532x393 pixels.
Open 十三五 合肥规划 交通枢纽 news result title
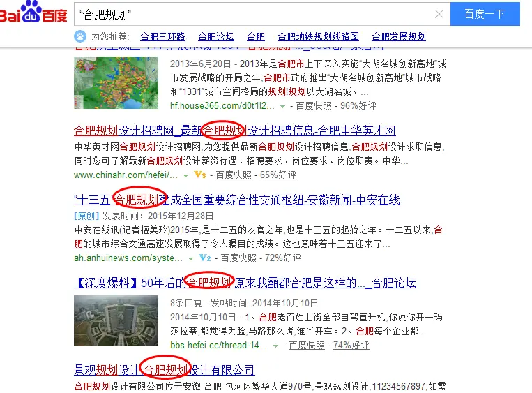tap(237, 200)
